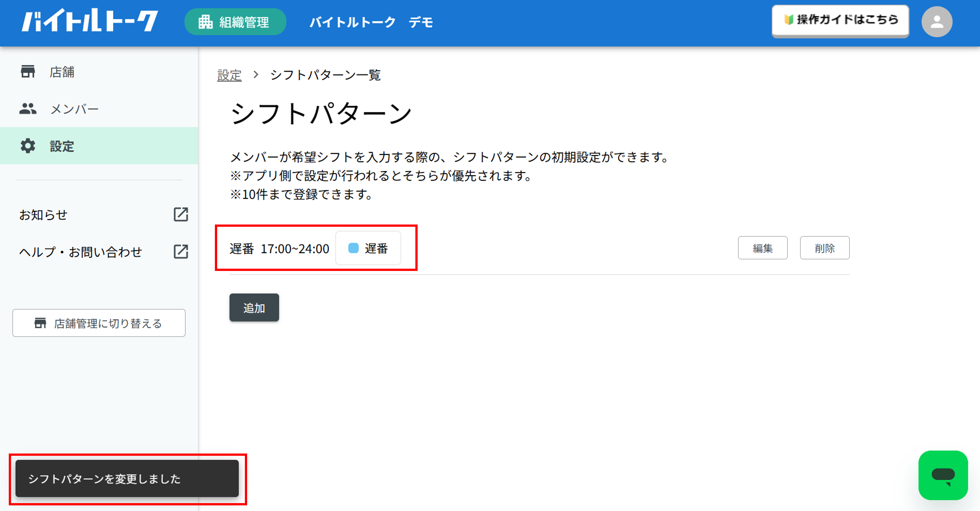980x511 pixels.
Task: Select 店舗 in the sidebar
Action: click(99, 71)
